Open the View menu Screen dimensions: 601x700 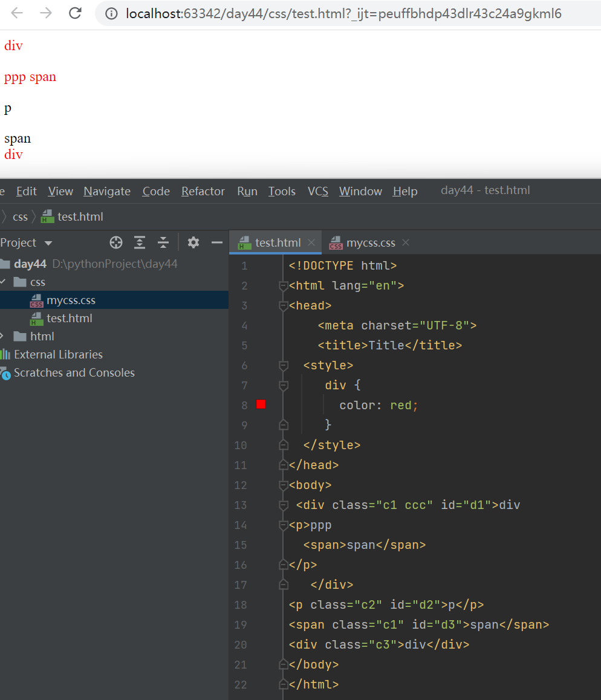point(60,191)
